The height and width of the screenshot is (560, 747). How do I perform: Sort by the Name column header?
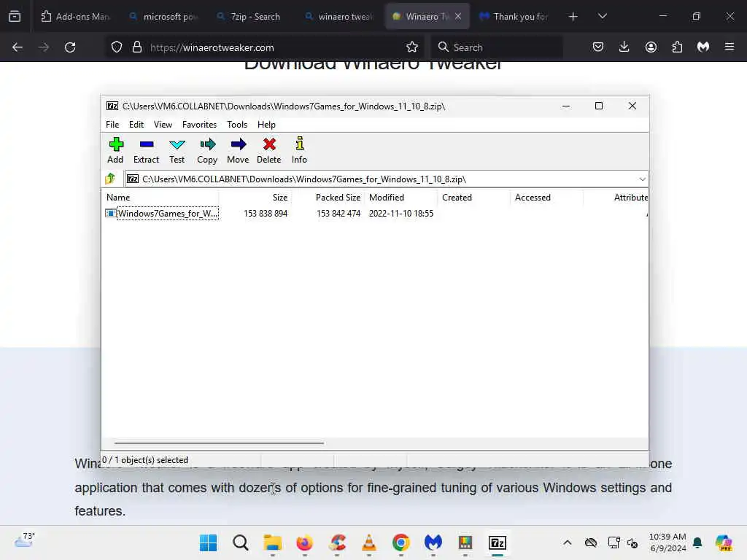click(x=160, y=197)
